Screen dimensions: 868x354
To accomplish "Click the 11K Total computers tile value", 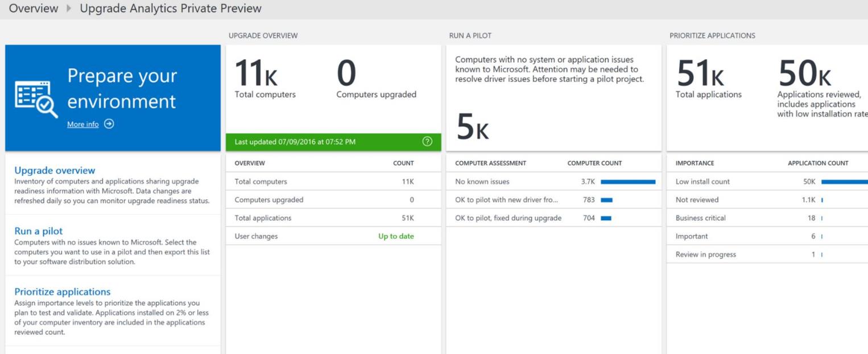I will point(256,75).
